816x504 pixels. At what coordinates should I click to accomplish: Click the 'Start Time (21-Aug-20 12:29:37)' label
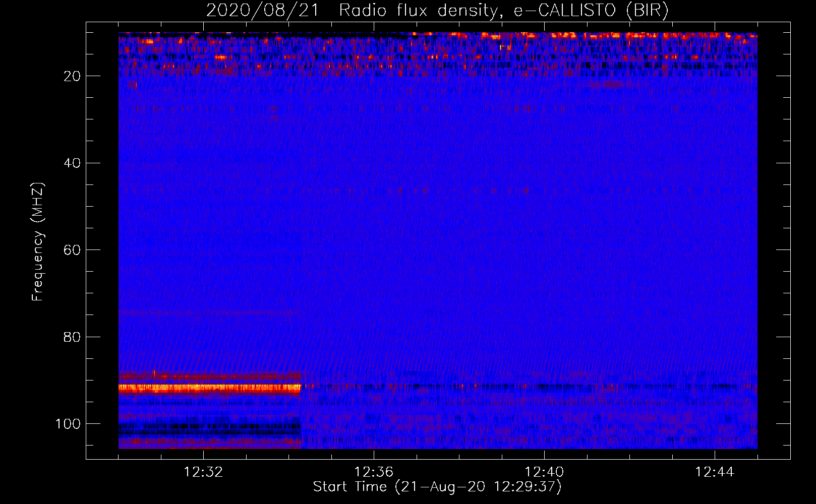click(437, 487)
